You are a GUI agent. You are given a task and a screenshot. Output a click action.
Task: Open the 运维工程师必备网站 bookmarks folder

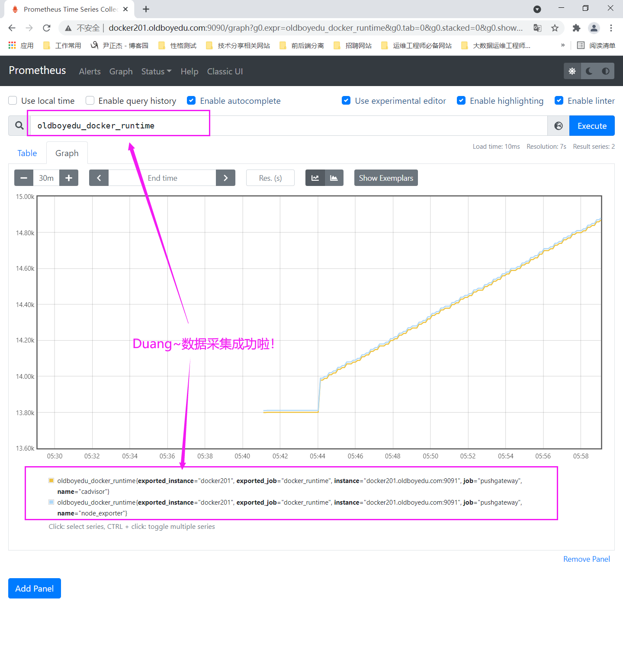416,45
